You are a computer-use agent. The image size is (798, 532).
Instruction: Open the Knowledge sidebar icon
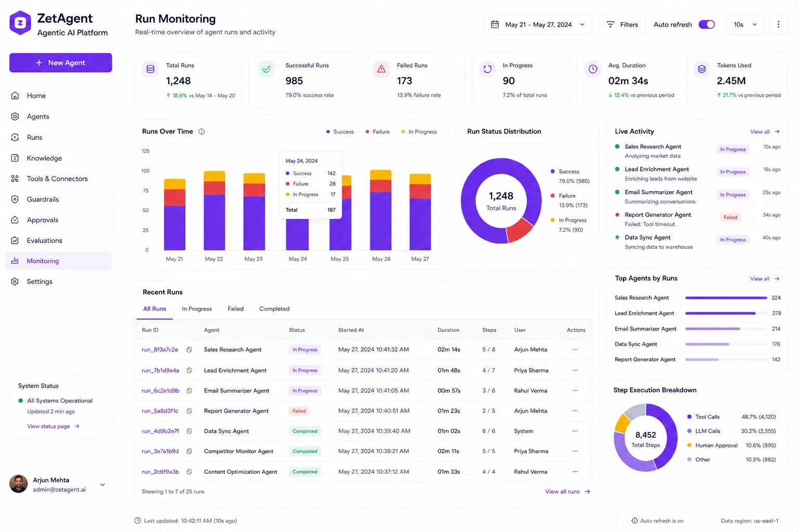pyautogui.click(x=15, y=158)
